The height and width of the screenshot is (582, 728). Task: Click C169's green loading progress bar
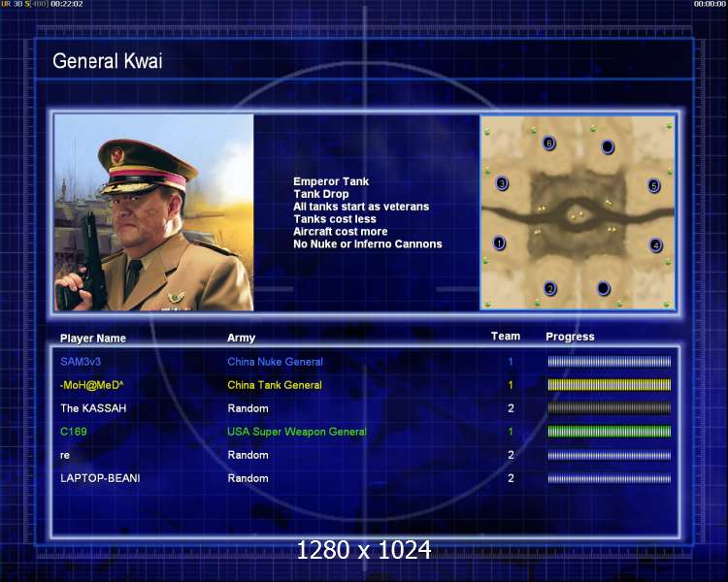point(610,432)
